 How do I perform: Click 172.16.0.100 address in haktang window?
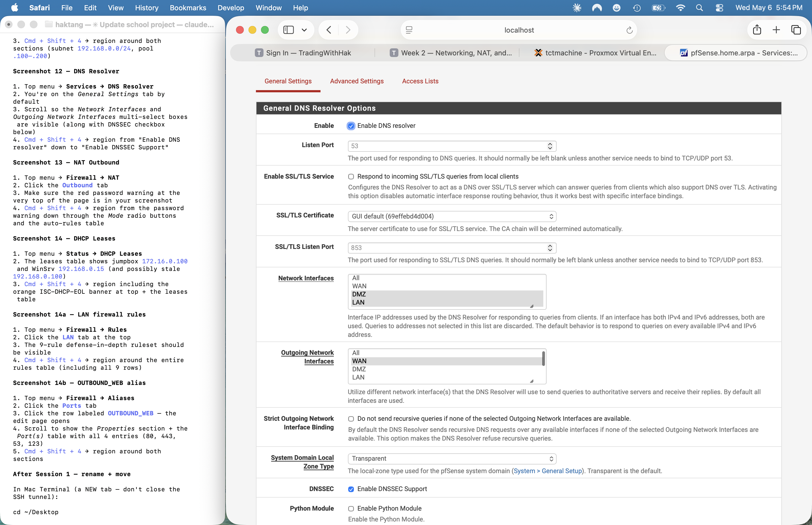(x=164, y=261)
